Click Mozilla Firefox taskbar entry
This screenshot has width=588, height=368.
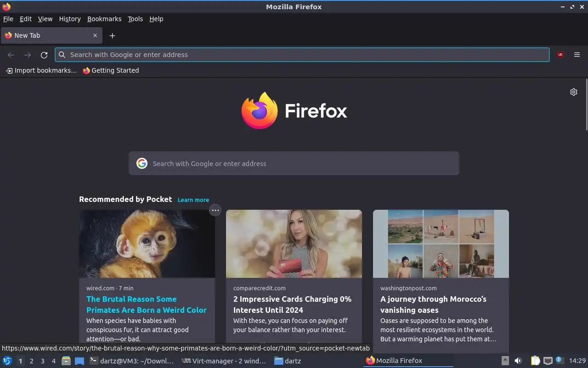pyautogui.click(x=407, y=361)
